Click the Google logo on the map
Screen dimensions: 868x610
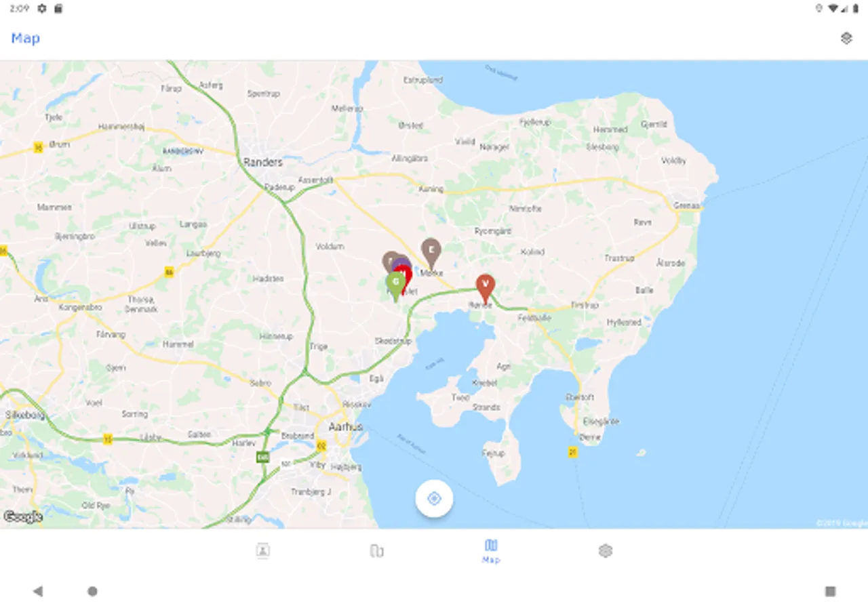23,517
